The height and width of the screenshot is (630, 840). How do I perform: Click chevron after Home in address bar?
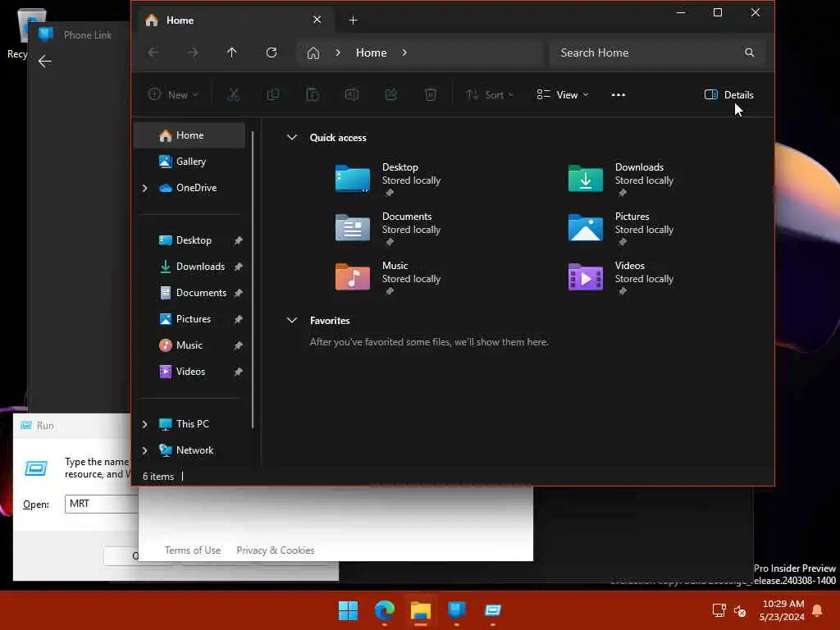404,52
